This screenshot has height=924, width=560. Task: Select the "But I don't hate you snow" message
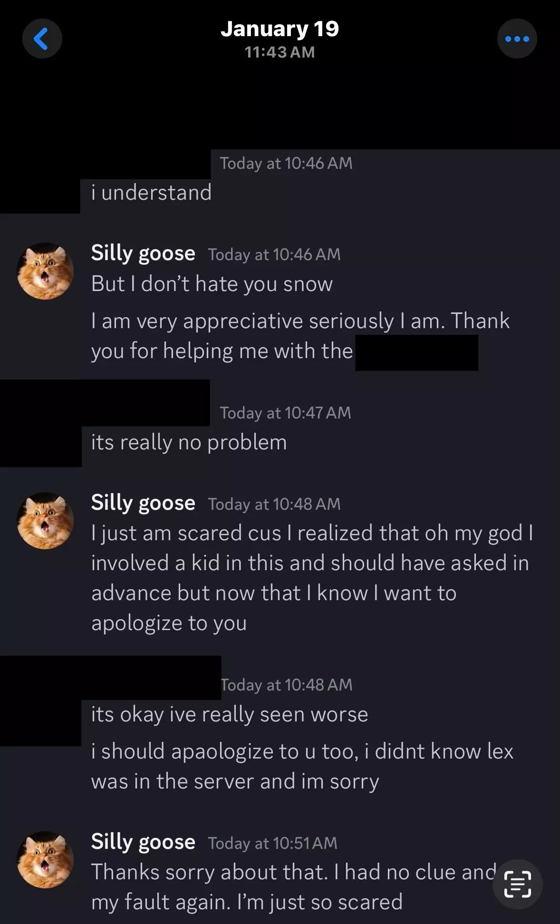click(212, 284)
